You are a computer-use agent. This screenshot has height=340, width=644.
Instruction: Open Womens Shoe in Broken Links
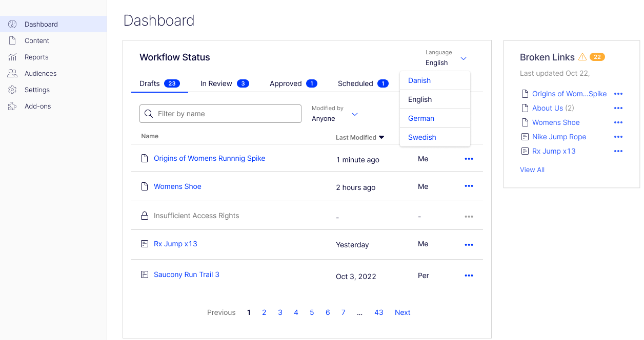point(556,122)
